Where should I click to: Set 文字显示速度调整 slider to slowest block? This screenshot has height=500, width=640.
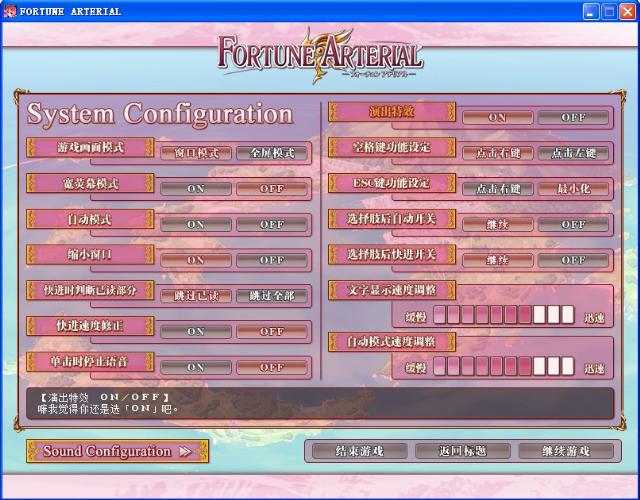click(x=440, y=315)
